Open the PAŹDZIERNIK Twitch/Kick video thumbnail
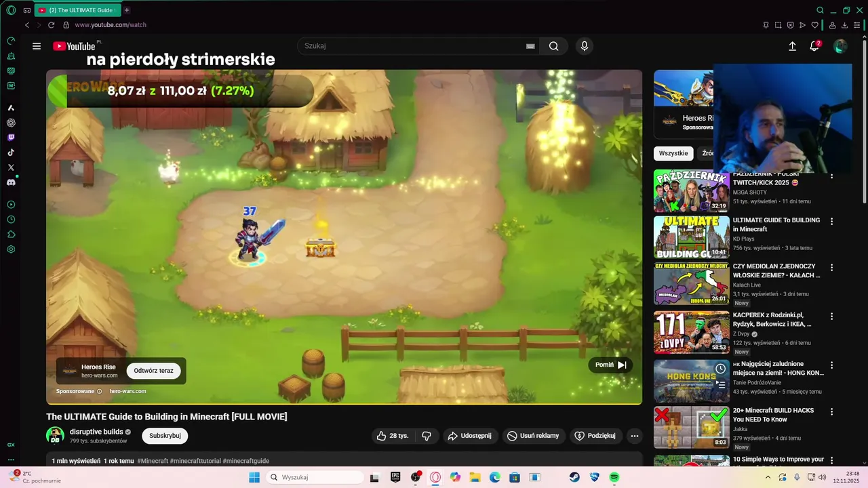Viewport: 868px width, 488px height. (x=691, y=191)
